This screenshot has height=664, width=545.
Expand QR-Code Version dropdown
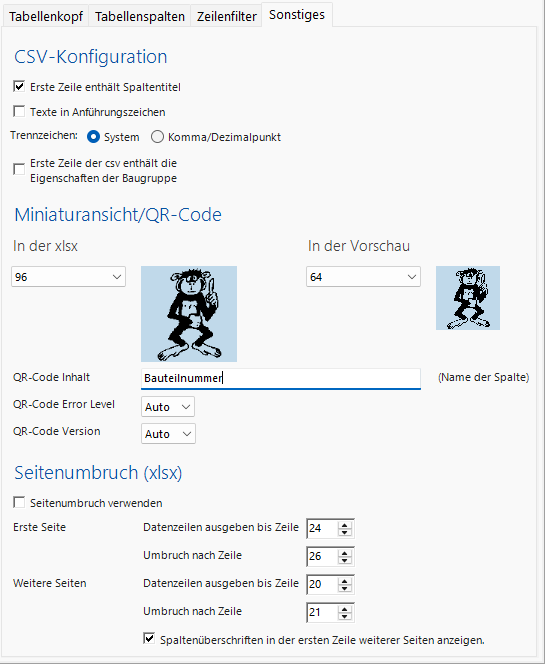[168, 434]
